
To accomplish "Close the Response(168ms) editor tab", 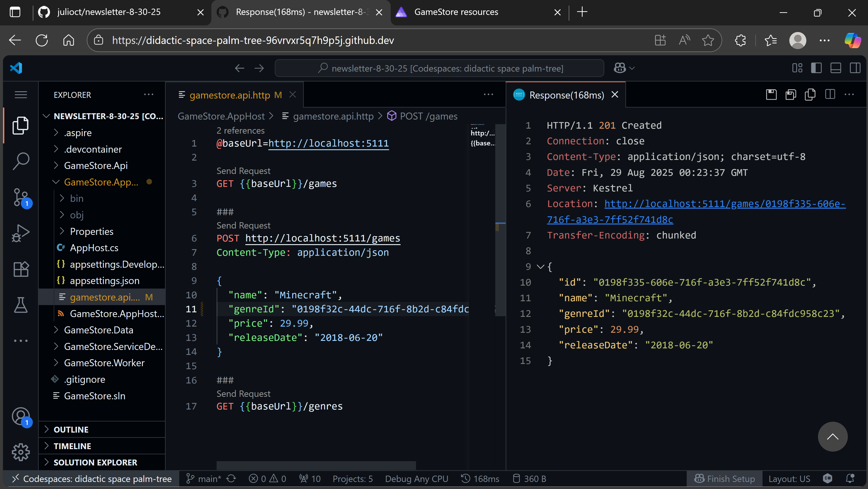I will coord(615,95).
